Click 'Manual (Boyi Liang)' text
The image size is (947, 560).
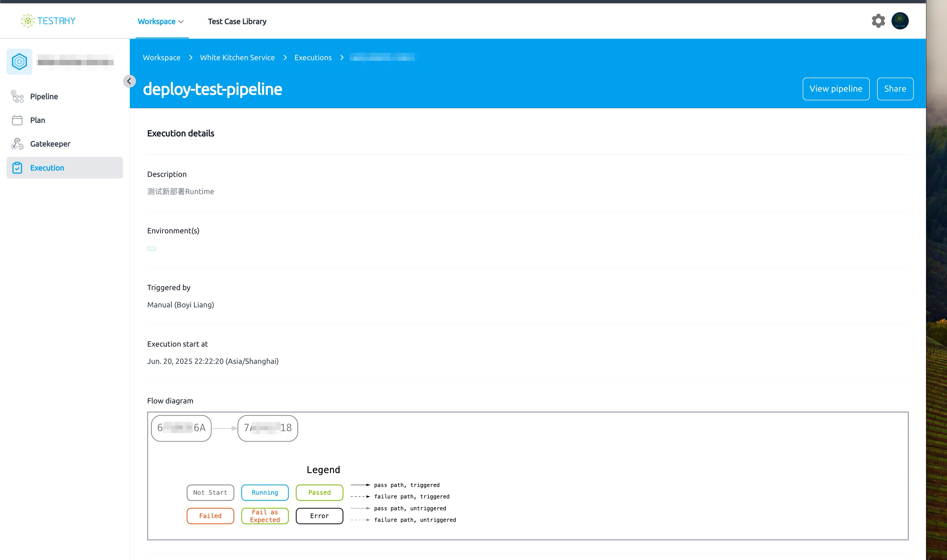coord(180,305)
